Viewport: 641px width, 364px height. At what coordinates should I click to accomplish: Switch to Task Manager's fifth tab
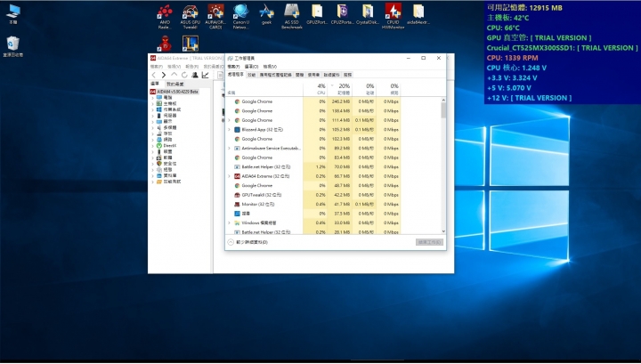click(313, 75)
